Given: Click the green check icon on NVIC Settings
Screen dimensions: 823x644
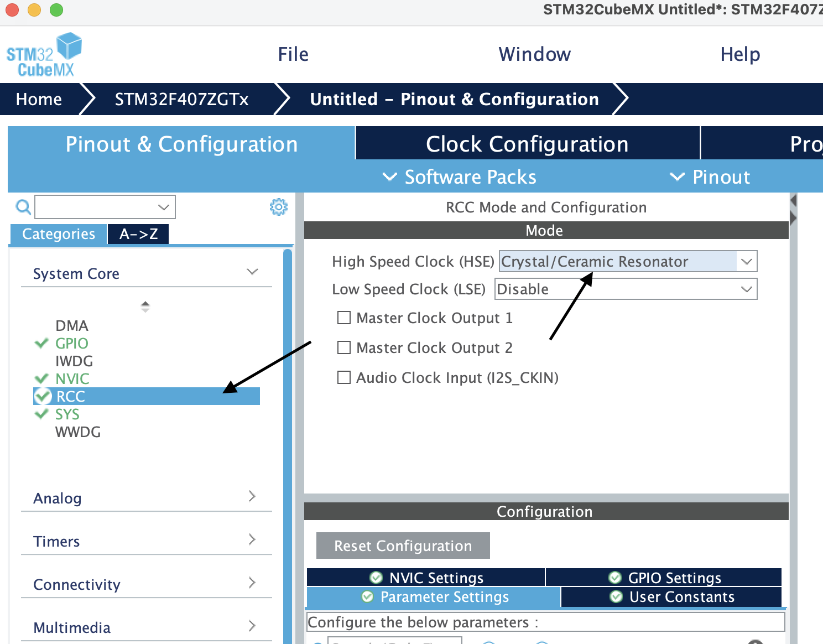Looking at the screenshot, I should 376,578.
